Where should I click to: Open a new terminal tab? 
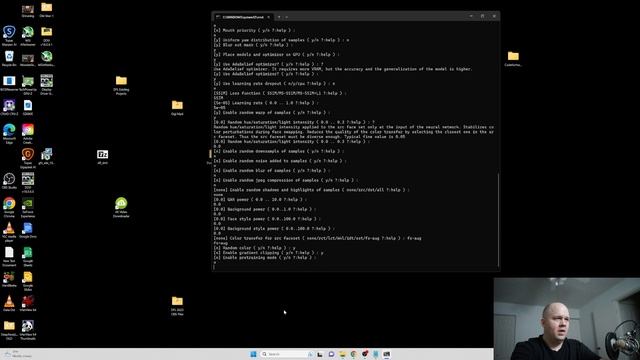tap(279, 17)
